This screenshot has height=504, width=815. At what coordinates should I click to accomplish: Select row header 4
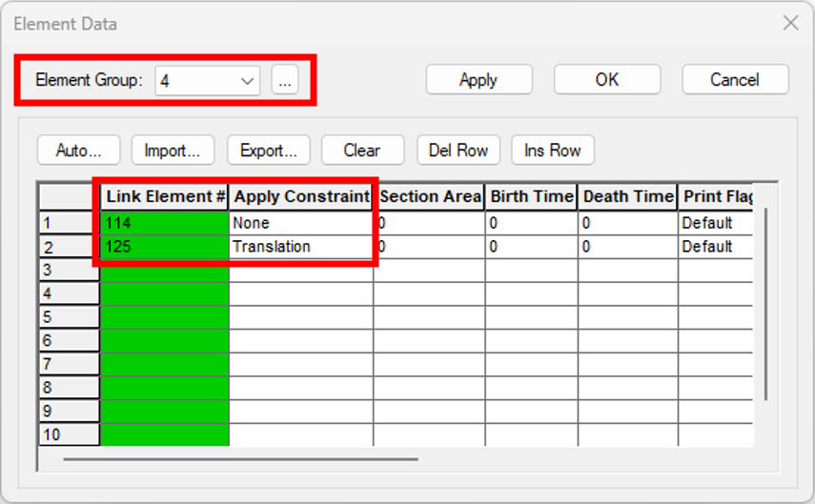70,293
